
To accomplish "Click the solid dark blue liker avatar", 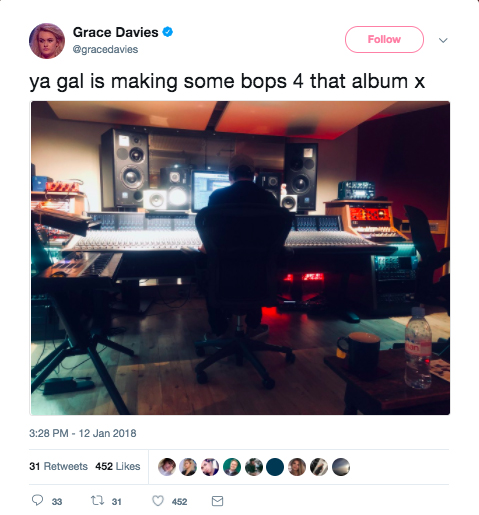I will (275, 466).
